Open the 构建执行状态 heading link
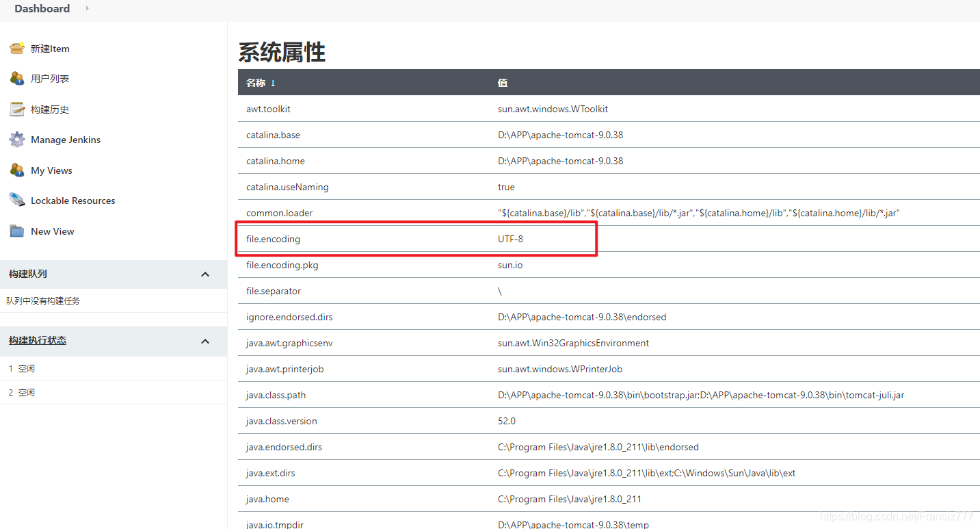The image size is (980, 529). [x=38, y=340]
